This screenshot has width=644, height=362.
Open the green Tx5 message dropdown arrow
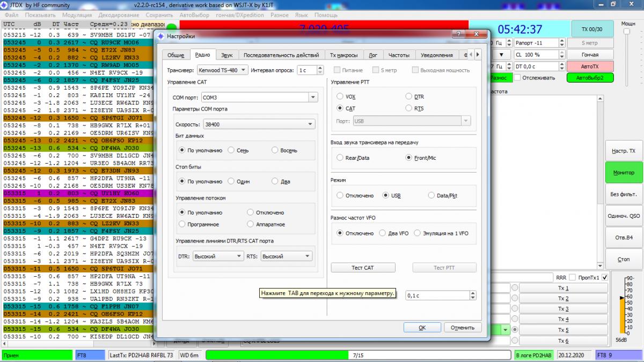coord(504,330)
